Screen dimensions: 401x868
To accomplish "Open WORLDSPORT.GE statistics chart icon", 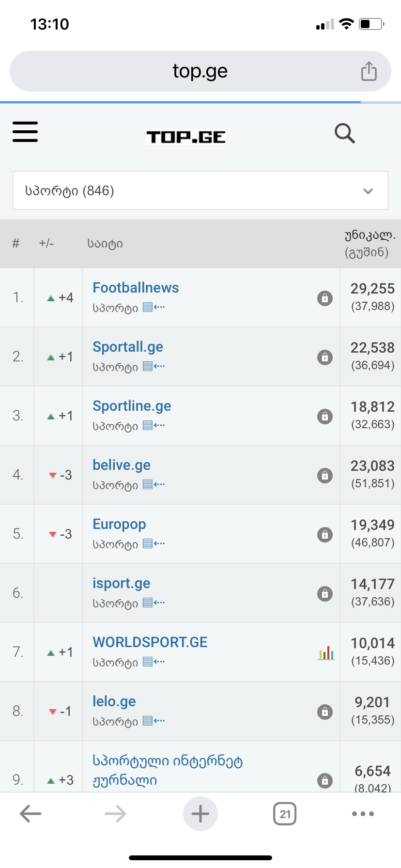I will 326,653.
